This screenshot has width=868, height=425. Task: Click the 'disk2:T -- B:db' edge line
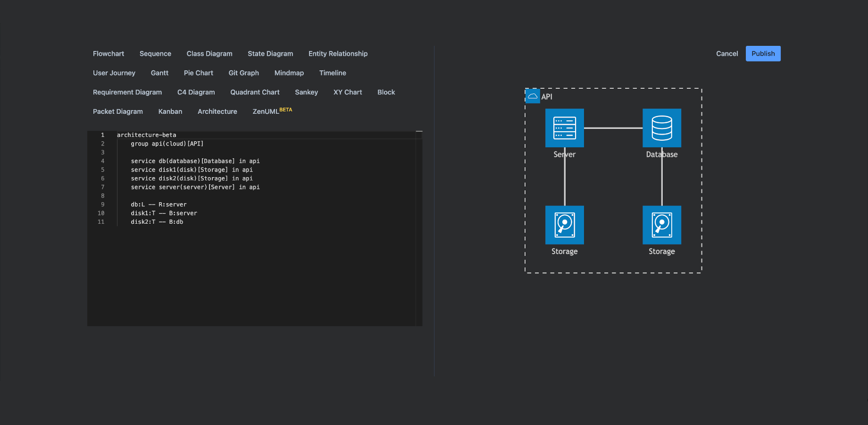pos(157,222)
